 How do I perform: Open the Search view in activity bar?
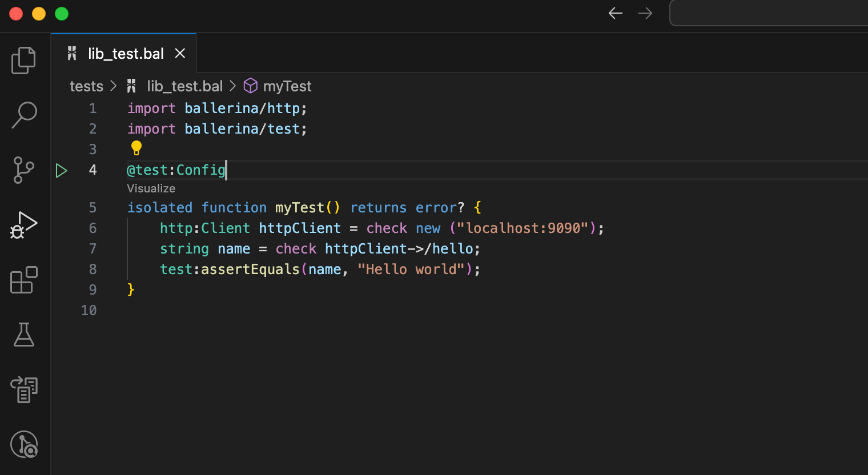[x=24, y=115]
